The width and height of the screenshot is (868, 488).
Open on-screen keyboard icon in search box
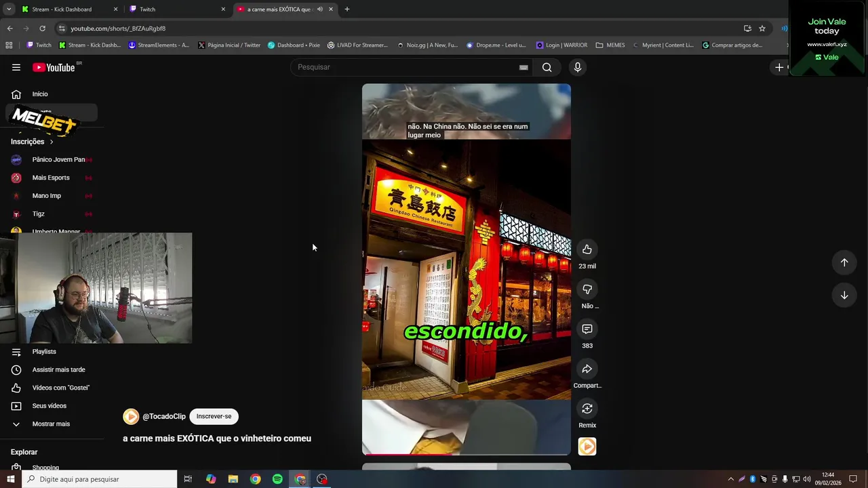click(524, 67)
